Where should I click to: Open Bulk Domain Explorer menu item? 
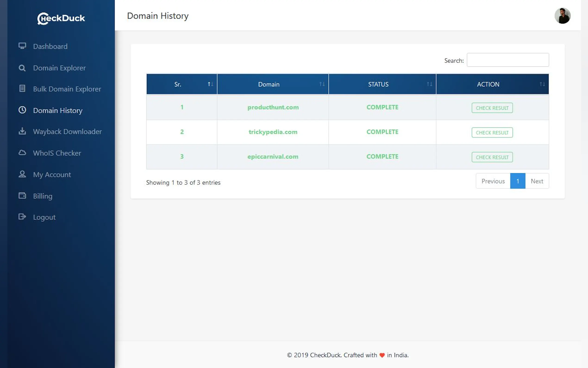[x=67, y=89]
